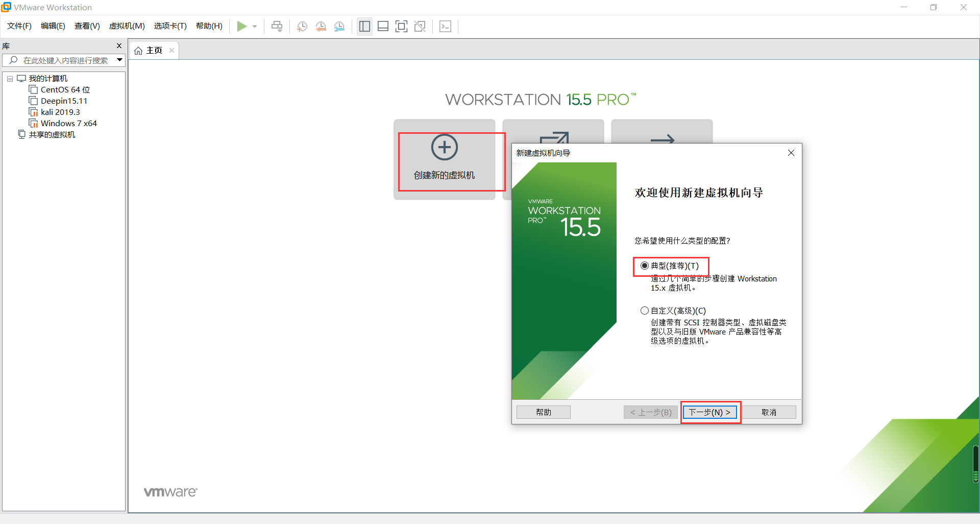Enter full screen mode icon
The width and height of the screenshot is (980, 524).
402,26
